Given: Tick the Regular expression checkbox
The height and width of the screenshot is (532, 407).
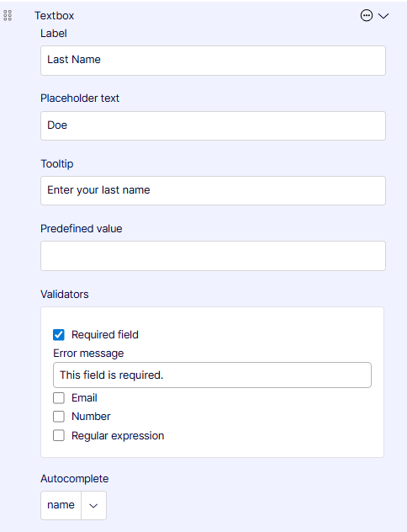Looking at the screenshot, I should point(59,435).
